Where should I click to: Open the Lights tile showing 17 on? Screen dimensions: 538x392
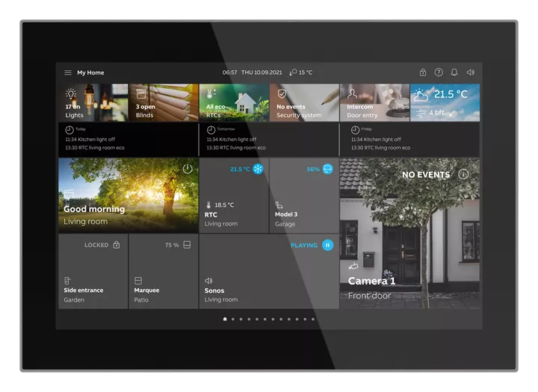[93, 102]
